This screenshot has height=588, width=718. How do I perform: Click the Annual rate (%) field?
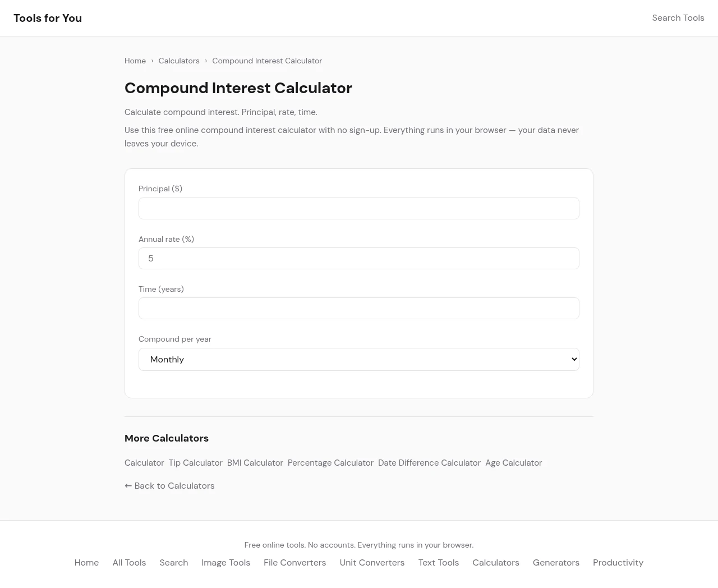coord(358,258)
